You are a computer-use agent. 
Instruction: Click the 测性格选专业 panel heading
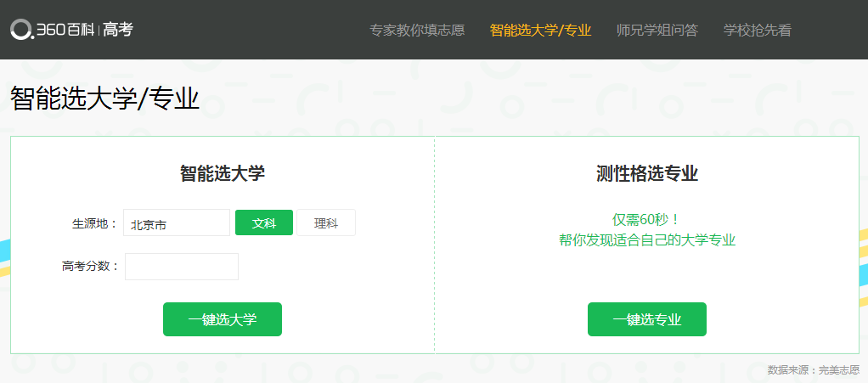point(647,173)
